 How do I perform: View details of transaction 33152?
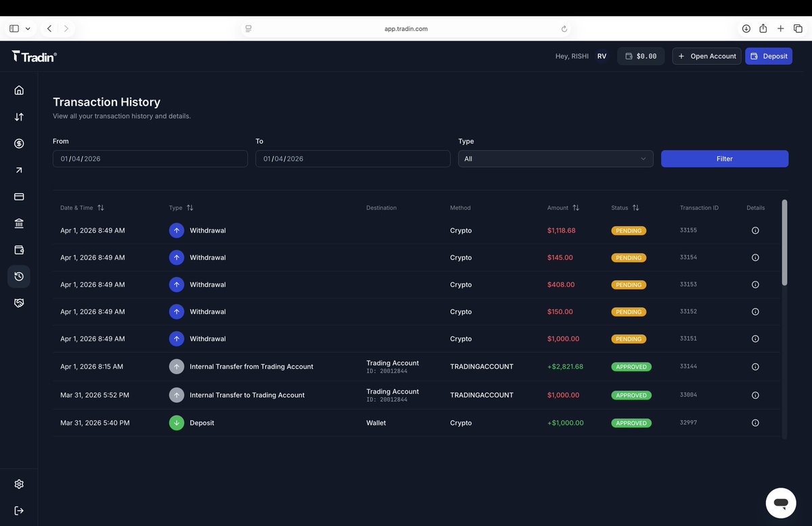point(755,311)
